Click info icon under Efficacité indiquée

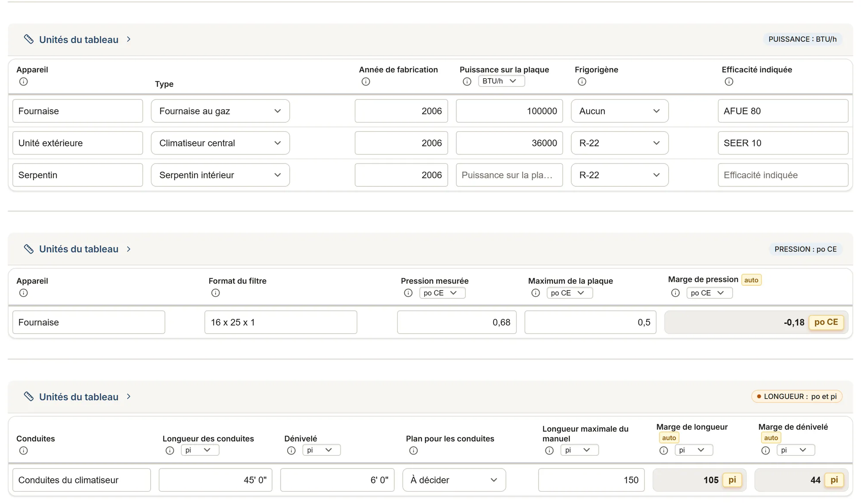click(x=728, y=81)
